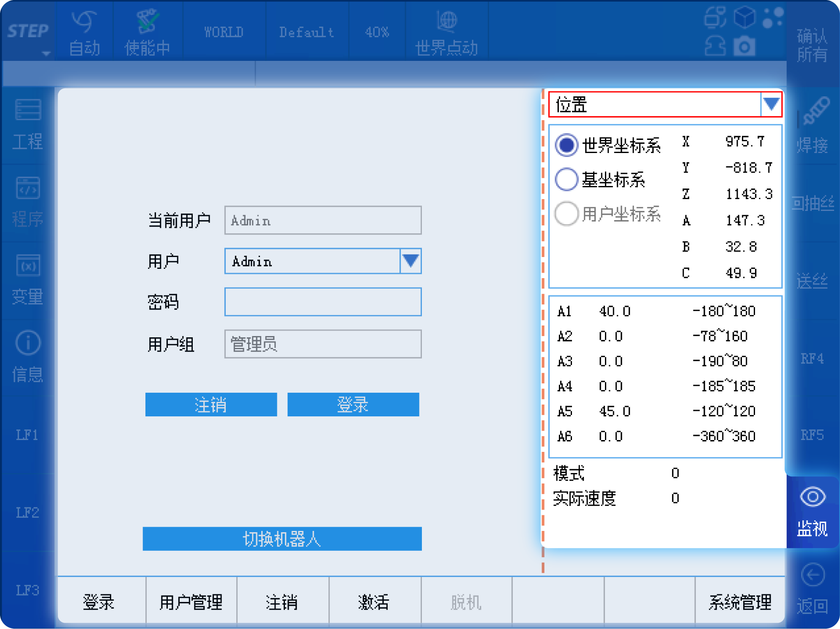Click the RF4 function key

pyautogui.click(x=812, y=358)
